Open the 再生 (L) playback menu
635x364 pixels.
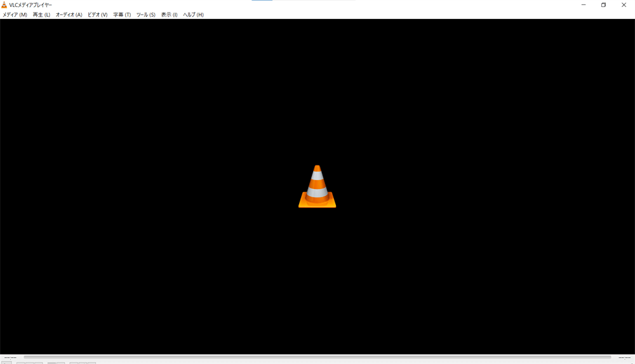[x=41, y=15]
